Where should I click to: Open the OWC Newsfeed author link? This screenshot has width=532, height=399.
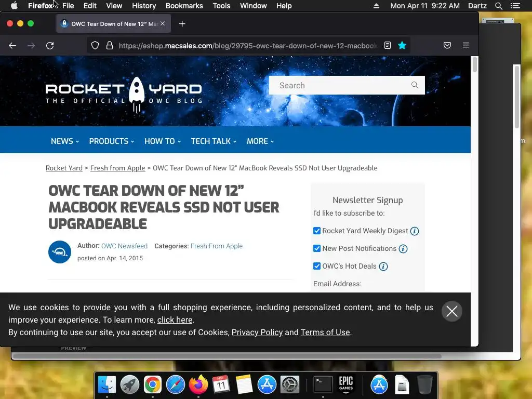pyautogui.click(x=124, y=246)
